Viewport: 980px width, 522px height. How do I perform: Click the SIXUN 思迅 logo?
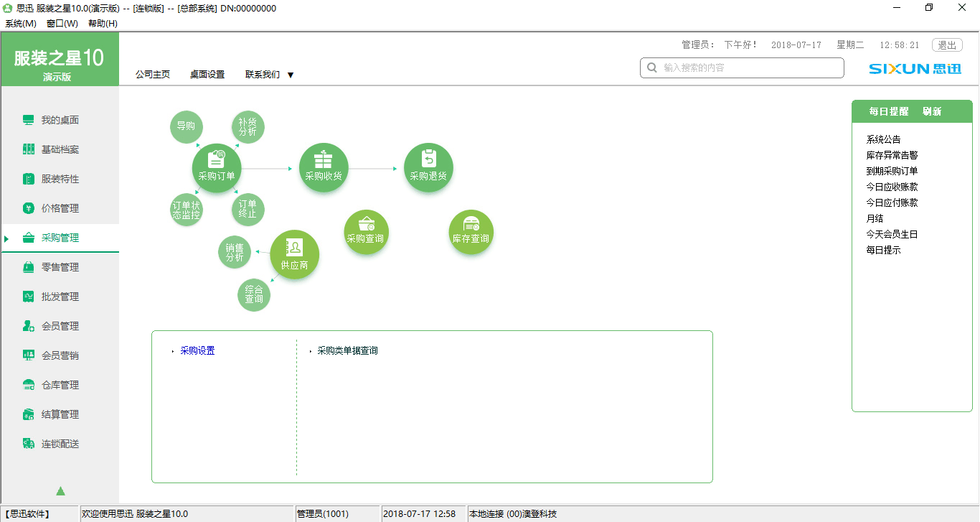pos(915,69)
